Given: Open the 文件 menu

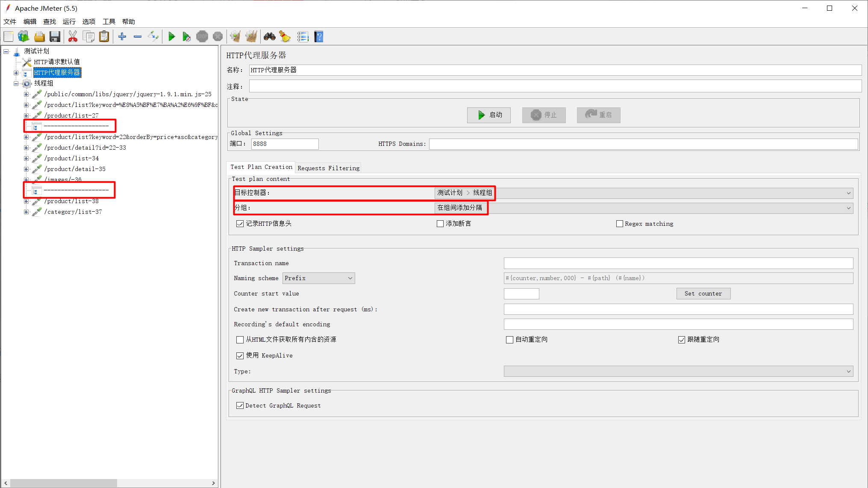Looking at the screenshot, I should pos(10,22).
